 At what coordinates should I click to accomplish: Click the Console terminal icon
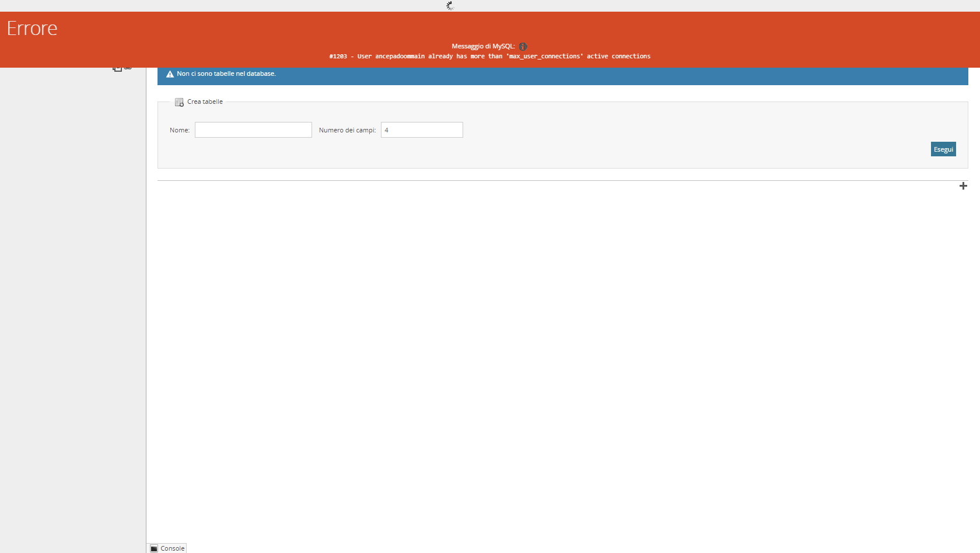point(154,549)
